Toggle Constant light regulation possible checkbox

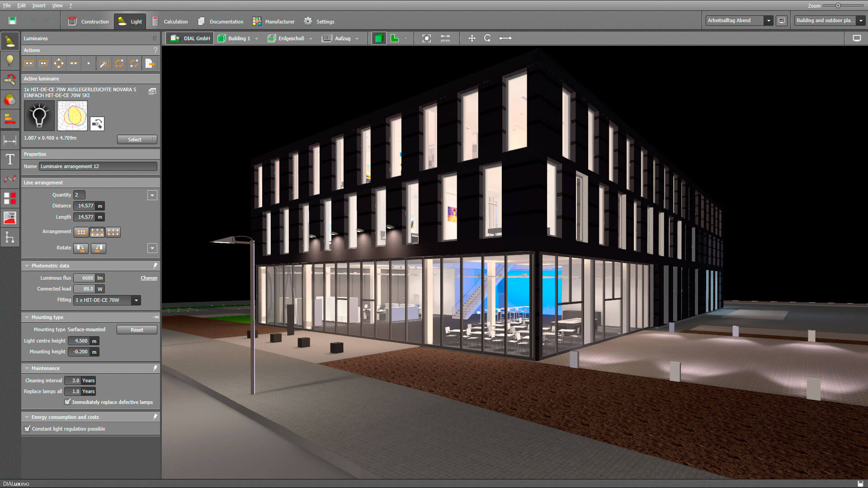pyautogui.click(x=27, y=429)
